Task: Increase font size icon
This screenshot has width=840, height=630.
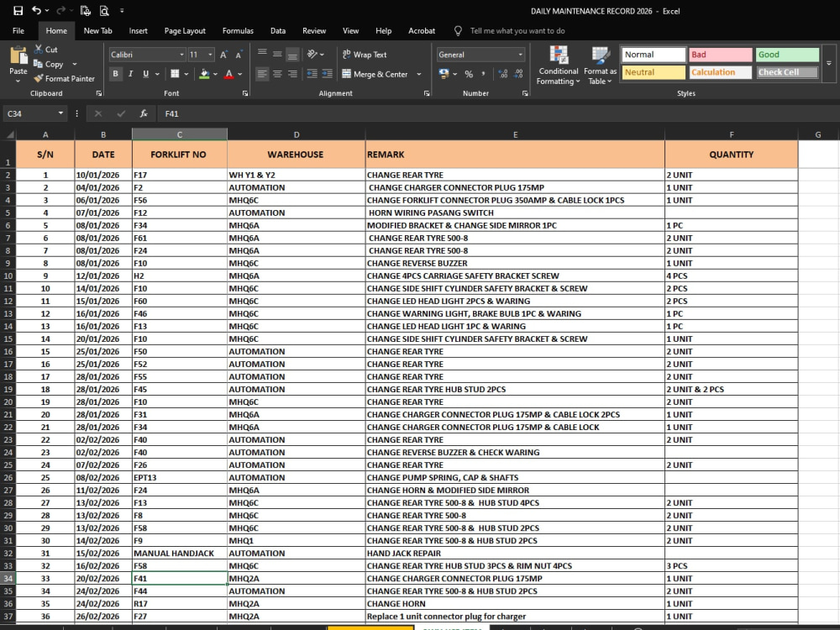Action: pyautogui.click(x=224, y=55)
